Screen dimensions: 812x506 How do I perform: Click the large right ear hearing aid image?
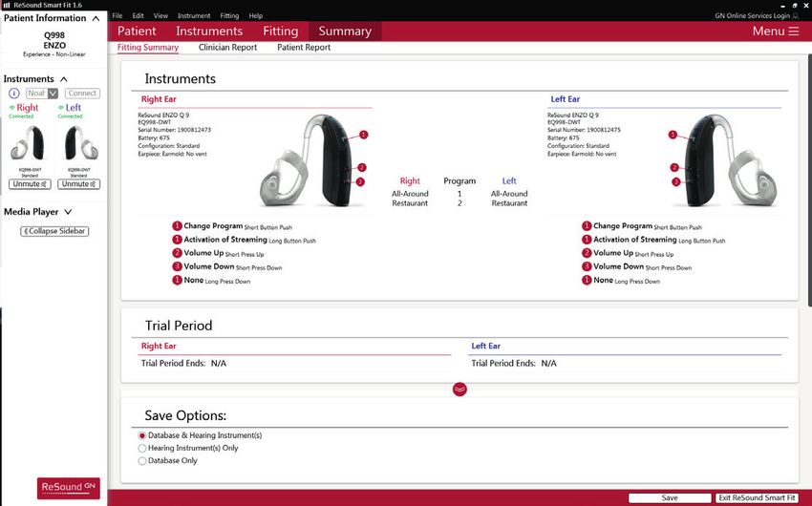click(306, 161)
